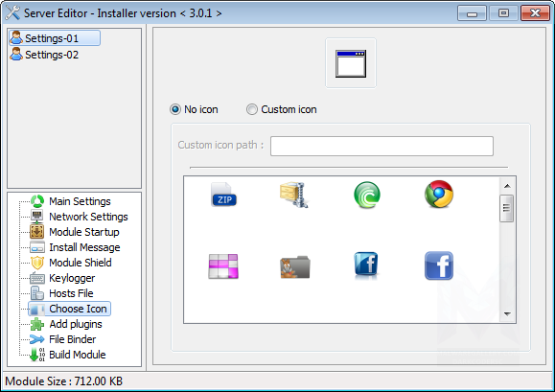
Task: Select the ZIP file icon
Action: tap(223, 195)
